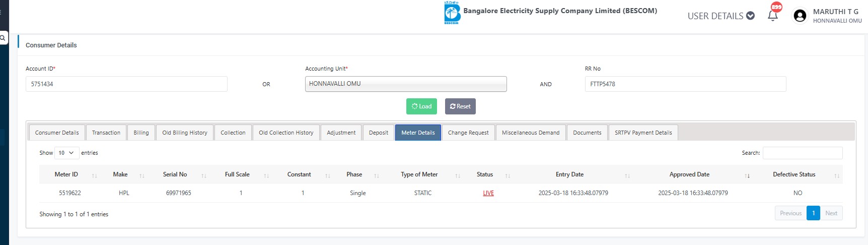The height and width of the screenshot is (245, 868).
Task: Click the BESCOM logo
Action: click(x=452, y=13)
